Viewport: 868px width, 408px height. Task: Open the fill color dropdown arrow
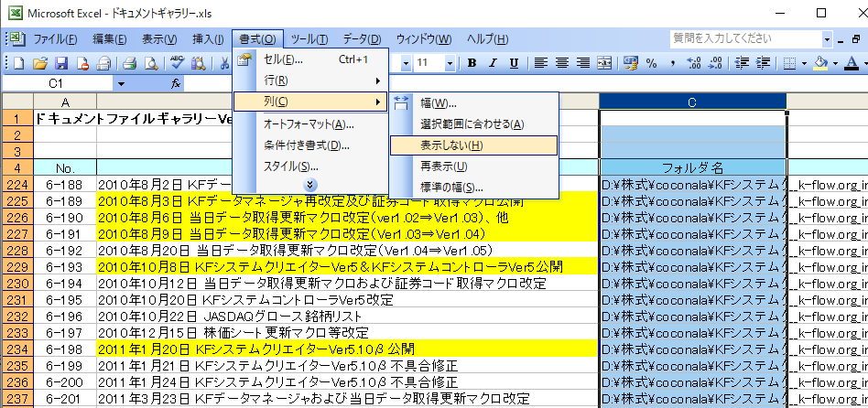(x=835, y=63)
